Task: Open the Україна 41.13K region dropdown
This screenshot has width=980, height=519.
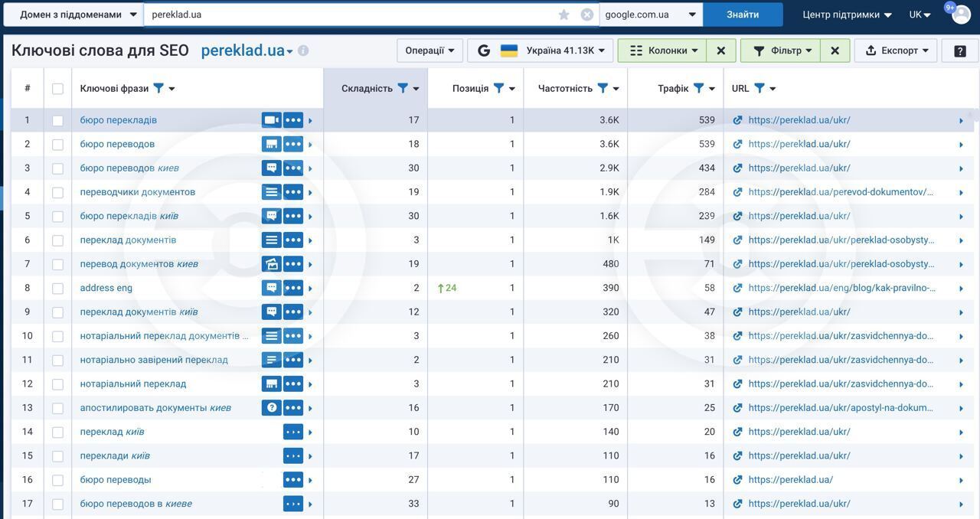Action: (541, 51)
